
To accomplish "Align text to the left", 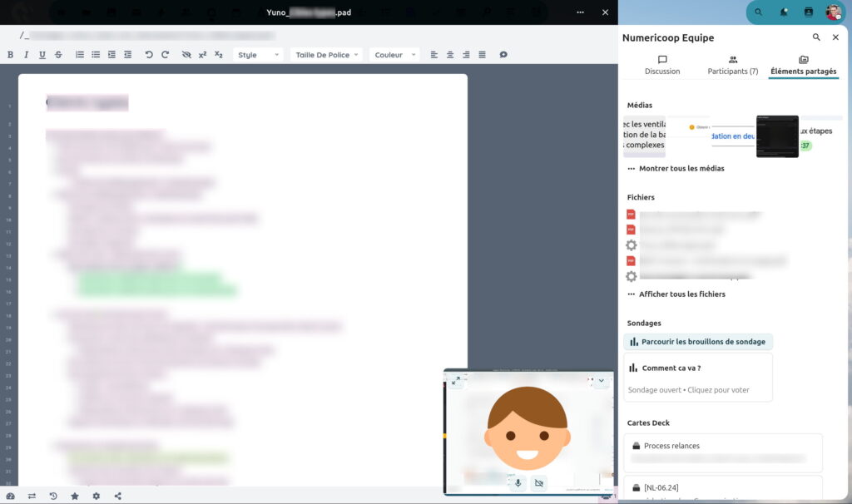I will [x=434, y=55].
